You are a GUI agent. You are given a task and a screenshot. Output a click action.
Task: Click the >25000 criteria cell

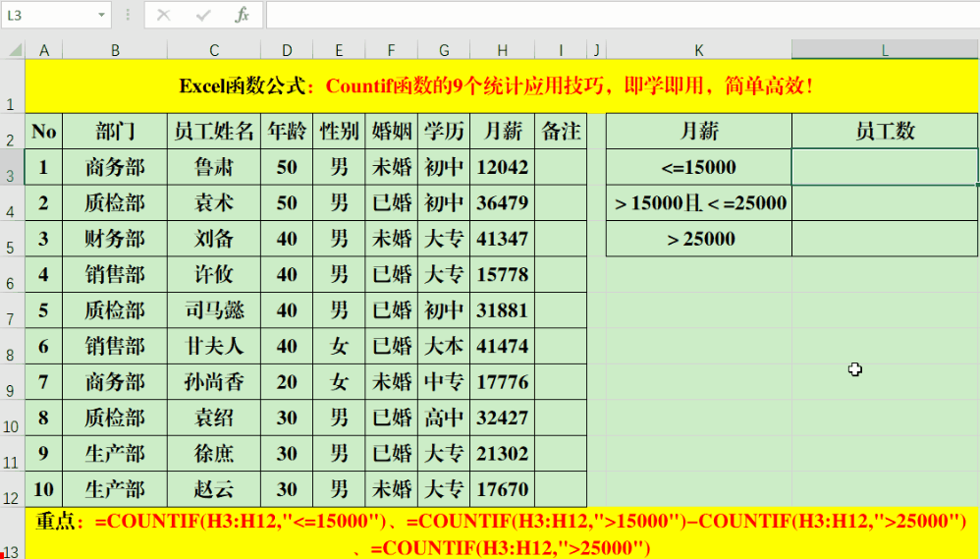699,239
